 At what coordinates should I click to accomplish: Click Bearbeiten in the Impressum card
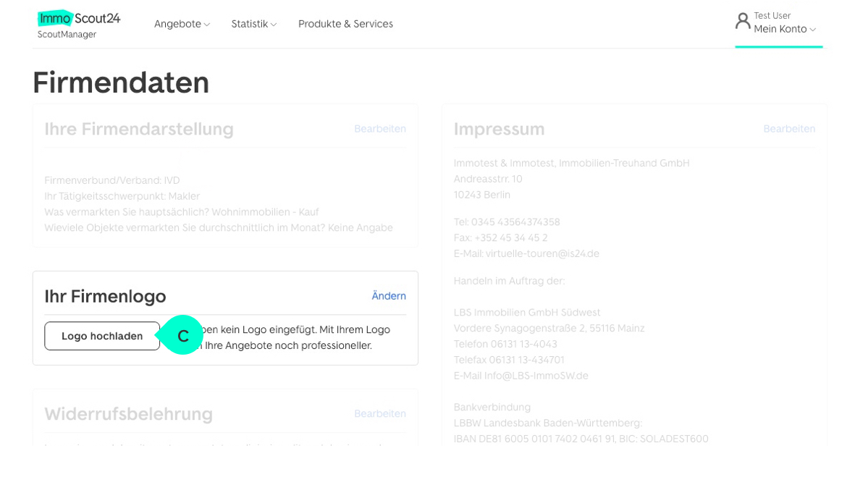[789, 129]
